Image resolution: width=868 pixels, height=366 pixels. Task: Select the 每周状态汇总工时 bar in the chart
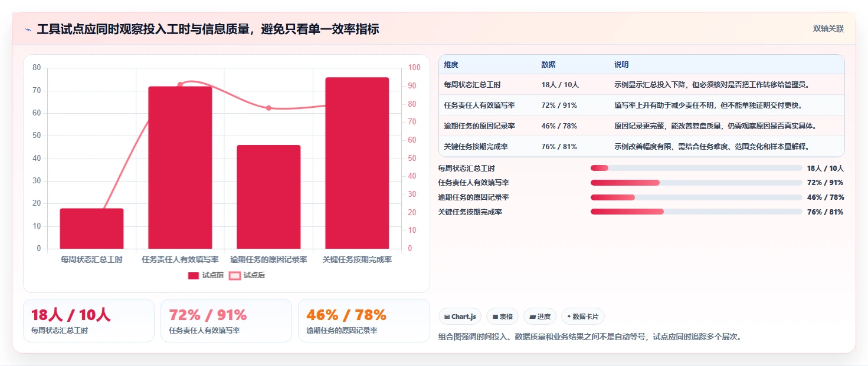[91, 229]
